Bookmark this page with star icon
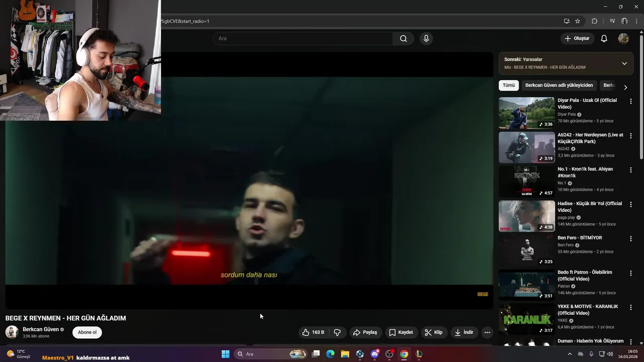The height and width of the screenshot is (362, 644). 578,21
